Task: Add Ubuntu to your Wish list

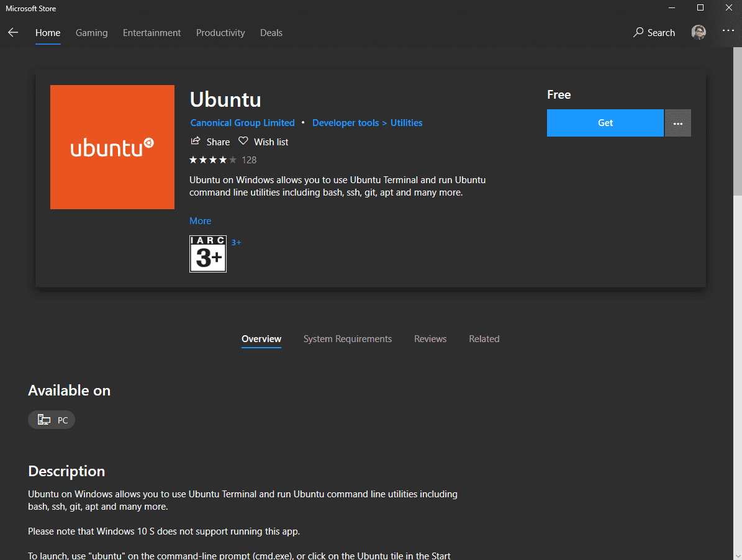Action: pyautogui.click(x=263, y=142)
